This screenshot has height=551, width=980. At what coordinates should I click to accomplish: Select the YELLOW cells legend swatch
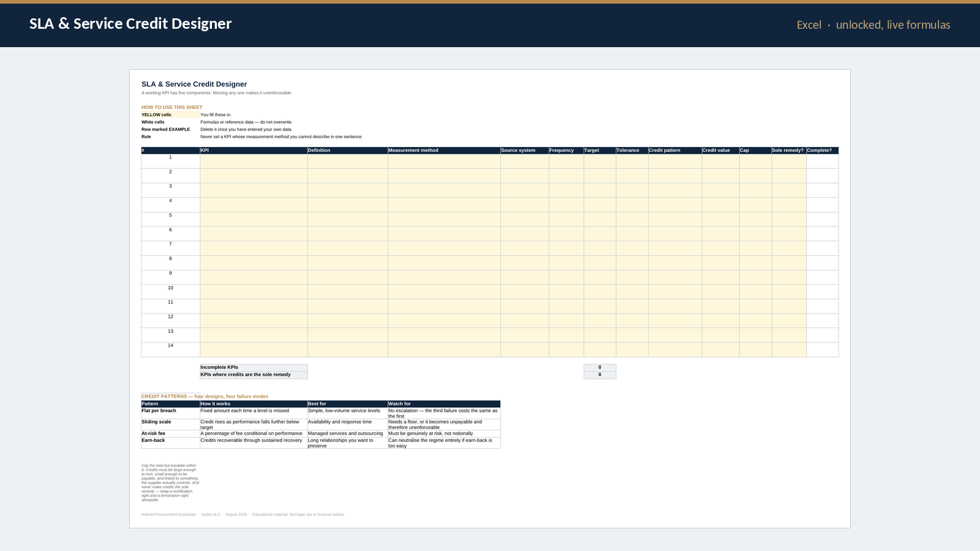pyautogui.click(x=170, y=114)
